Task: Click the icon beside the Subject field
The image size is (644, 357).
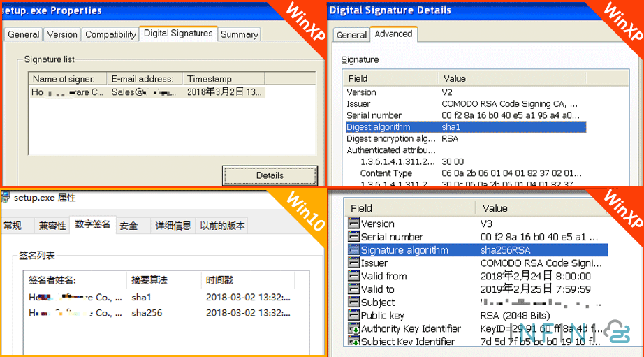Action: coord(354,303)
